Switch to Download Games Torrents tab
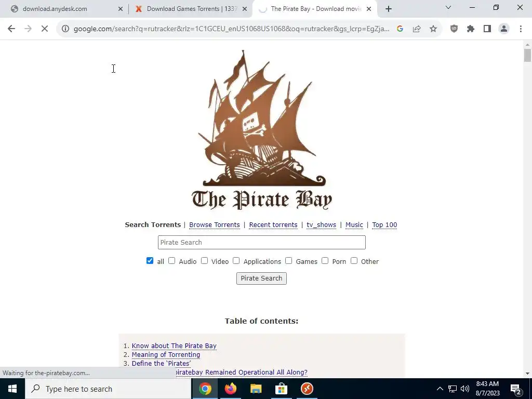This screenshot has width=532, height=399. (191, 9)
